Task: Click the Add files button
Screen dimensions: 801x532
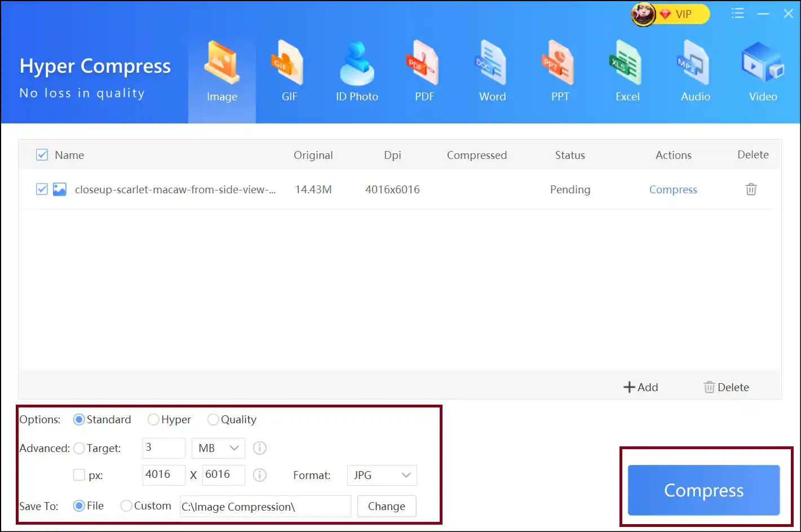Action: [x=641, y=387]
